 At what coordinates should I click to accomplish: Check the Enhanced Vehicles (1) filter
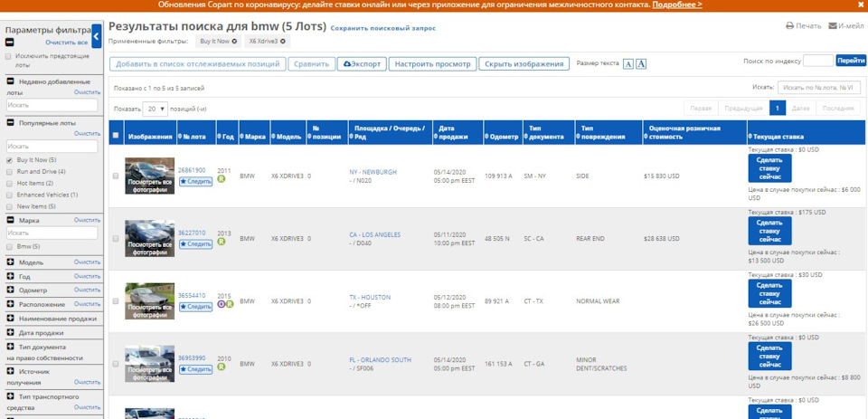(x=8, y=195)
